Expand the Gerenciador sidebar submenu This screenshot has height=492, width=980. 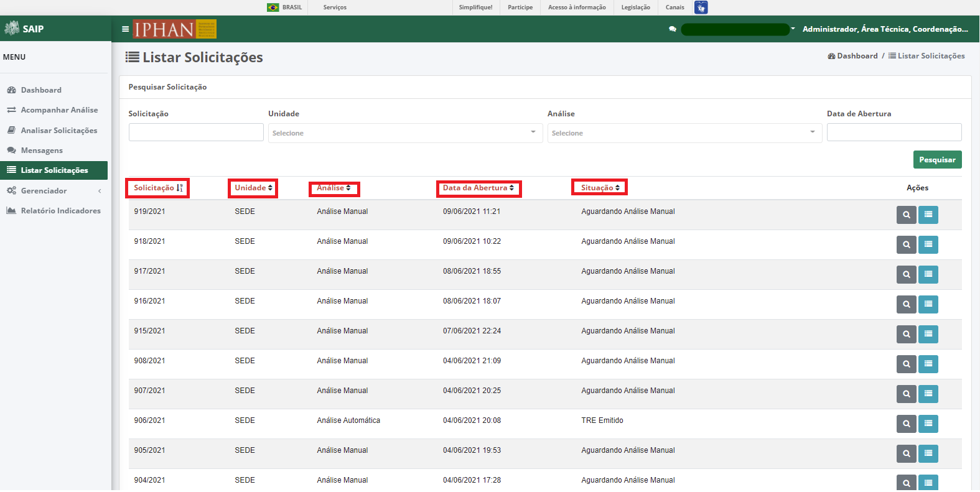coord(54,191)
